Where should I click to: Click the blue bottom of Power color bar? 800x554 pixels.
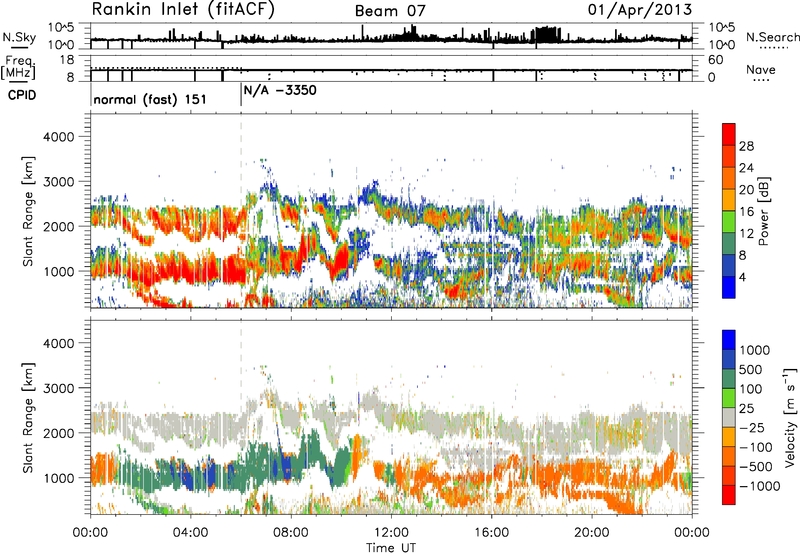[x=729, y=287]
